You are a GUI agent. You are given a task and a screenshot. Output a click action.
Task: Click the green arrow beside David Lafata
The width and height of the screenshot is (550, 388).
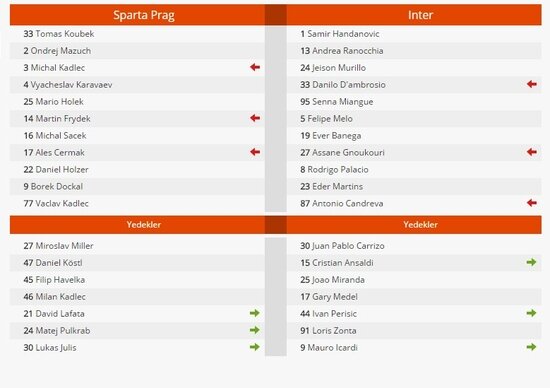click(x=255, y=313)
